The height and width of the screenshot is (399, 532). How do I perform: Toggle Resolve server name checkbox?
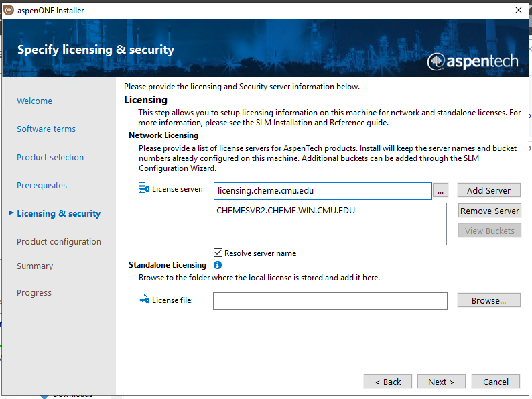[x=218, y=253]
